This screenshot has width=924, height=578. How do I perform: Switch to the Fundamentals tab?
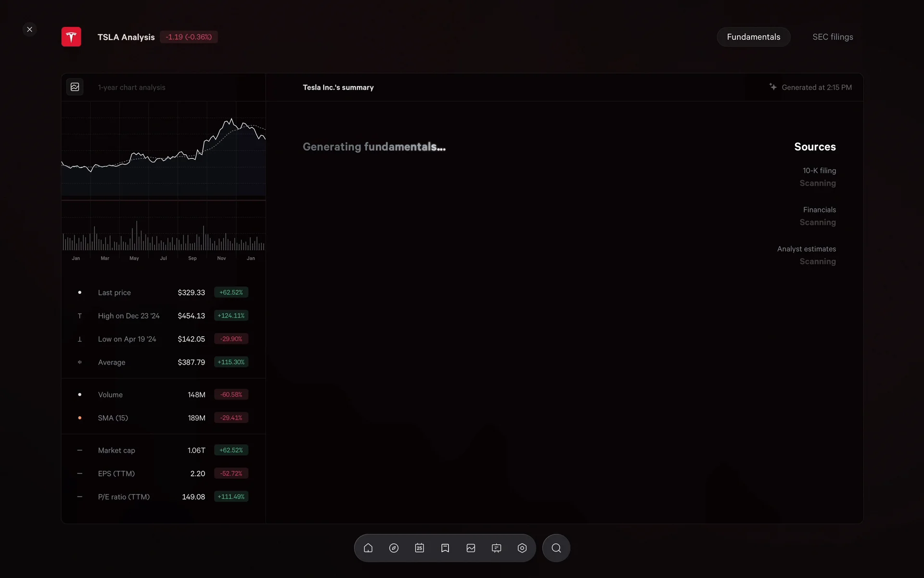(x=753, y=37)
